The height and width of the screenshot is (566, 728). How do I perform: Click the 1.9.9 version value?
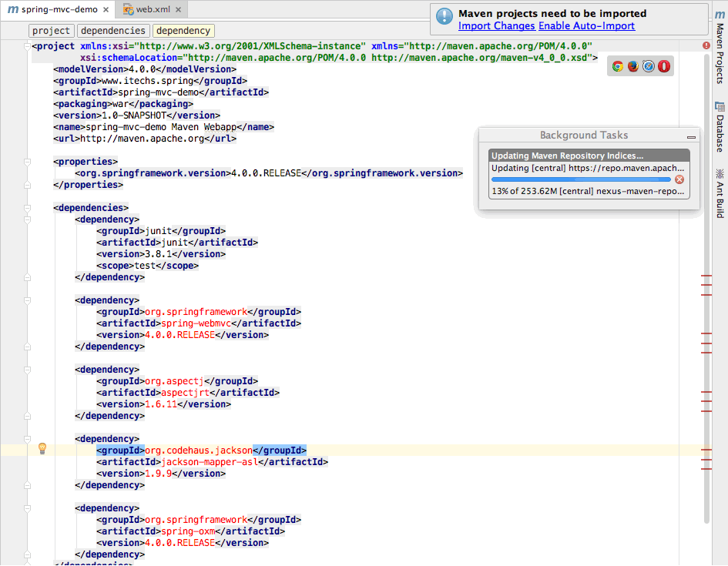(x=159, y=474)
